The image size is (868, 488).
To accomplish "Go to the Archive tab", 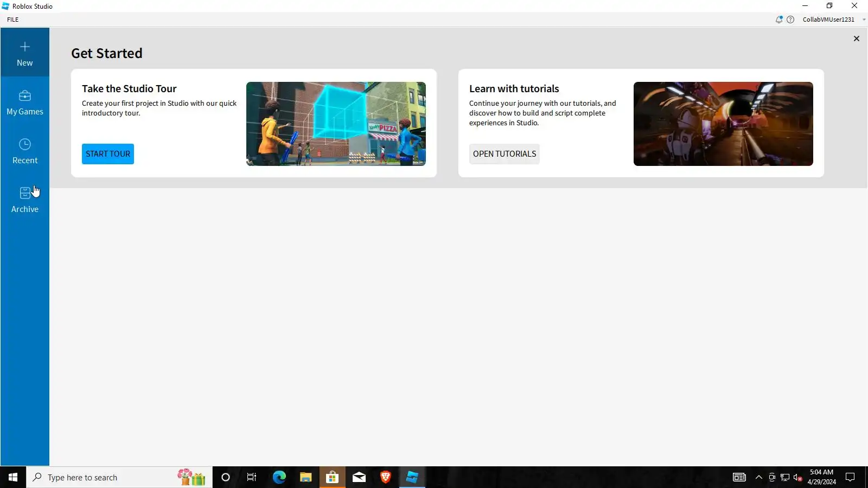I will tap(25, 200).
